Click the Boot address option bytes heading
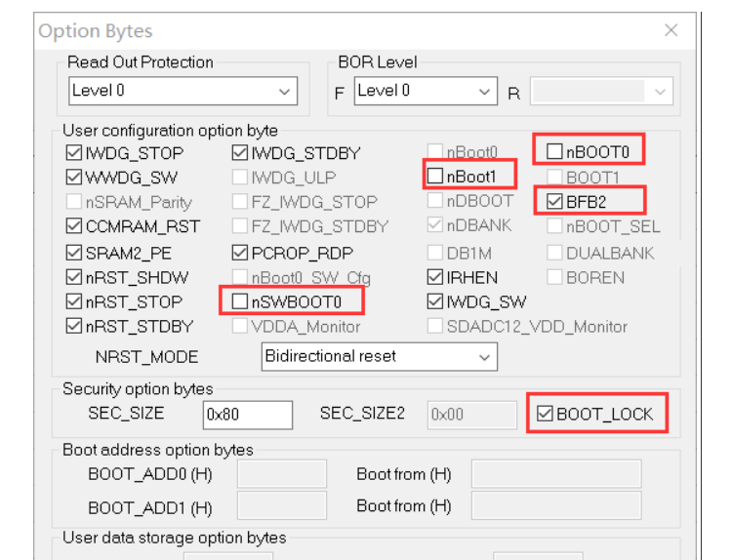732x560 pixels. click(x=158, y=450)
